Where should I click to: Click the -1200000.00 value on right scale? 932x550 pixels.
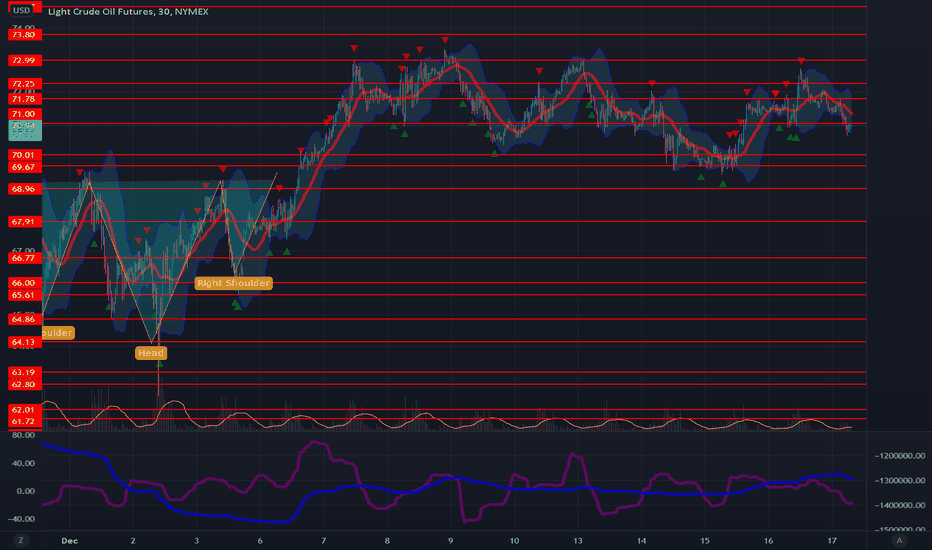coord(900,456)
